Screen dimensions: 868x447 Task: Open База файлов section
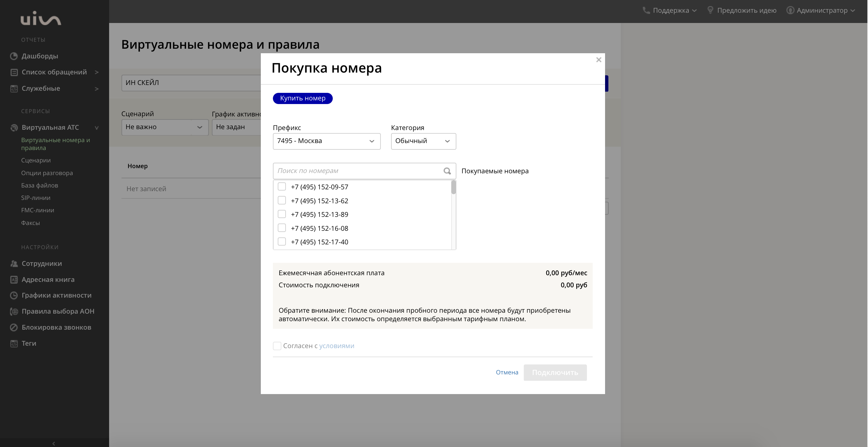click(x=39, y=185)
